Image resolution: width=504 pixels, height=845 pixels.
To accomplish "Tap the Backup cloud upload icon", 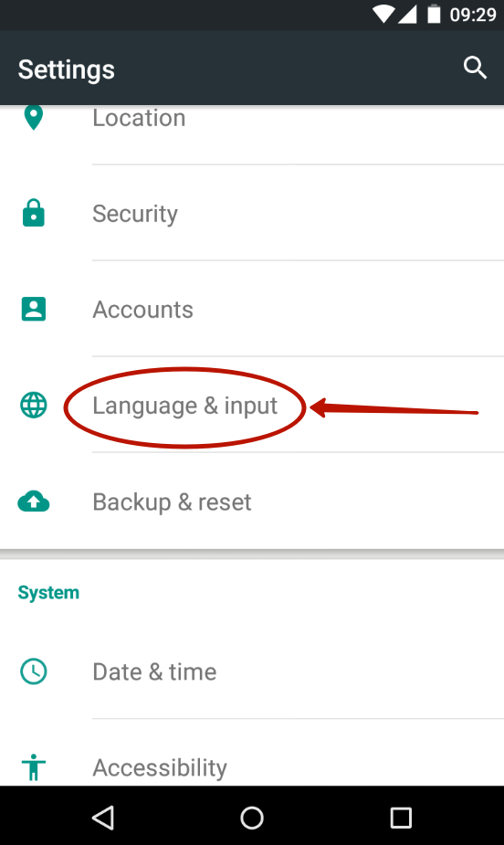I will coord(34,502).
